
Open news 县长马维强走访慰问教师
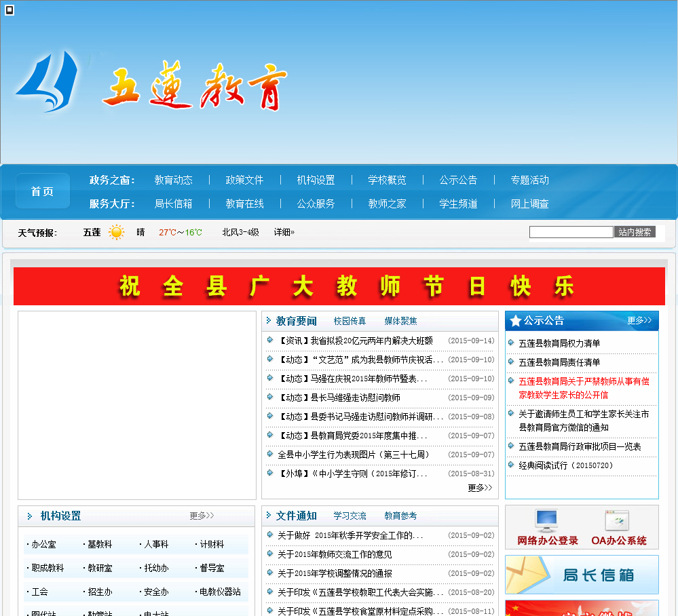tap(339, 398)
